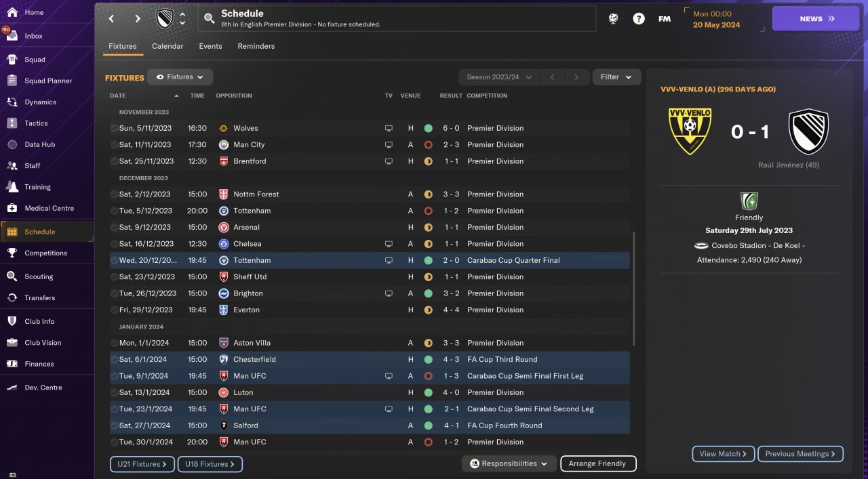Switch to the Reminders tab
Image resolution: width=868 pixels, height=479 pixels.
[x=256, y=46]
